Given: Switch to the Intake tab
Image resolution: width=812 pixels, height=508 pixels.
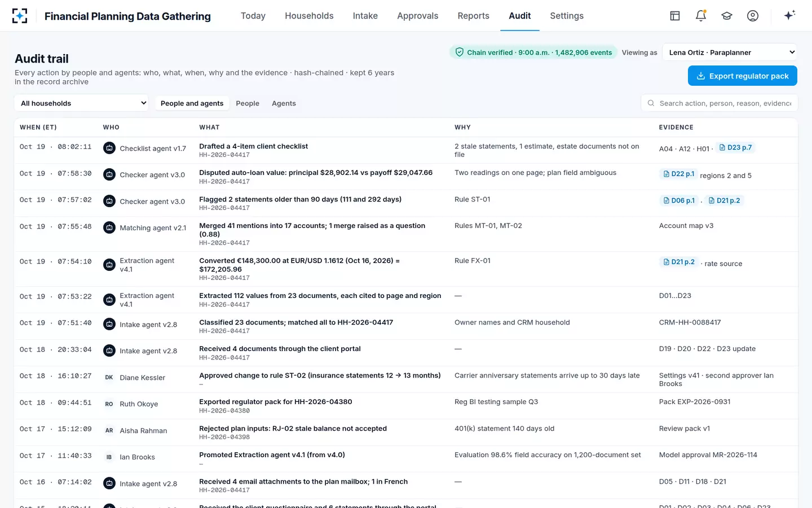Looking at the screenshot, I should tap(365, 16).
